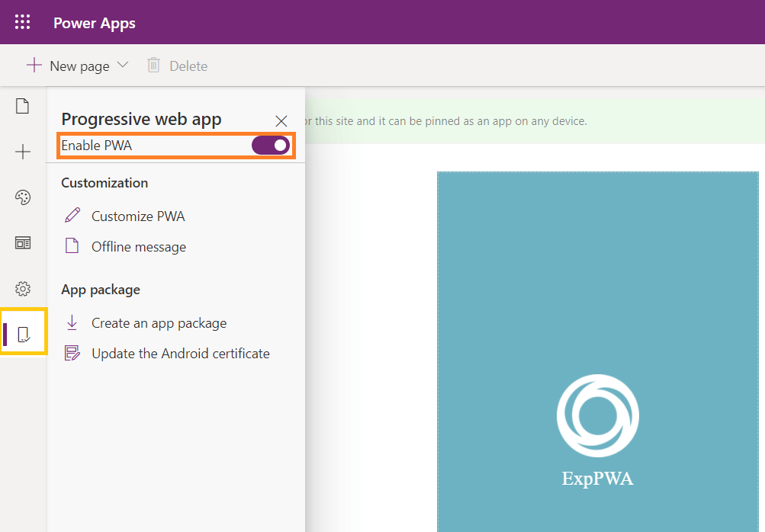Expand the New page dropdown chevron
This screenshot has width=765, height=532.
point(123,66)
